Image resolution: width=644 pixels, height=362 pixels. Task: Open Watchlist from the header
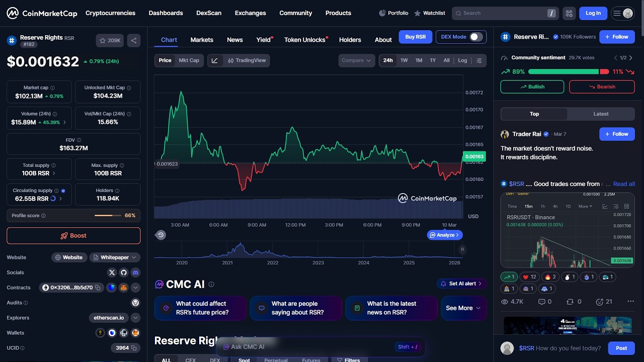[429, 13]
